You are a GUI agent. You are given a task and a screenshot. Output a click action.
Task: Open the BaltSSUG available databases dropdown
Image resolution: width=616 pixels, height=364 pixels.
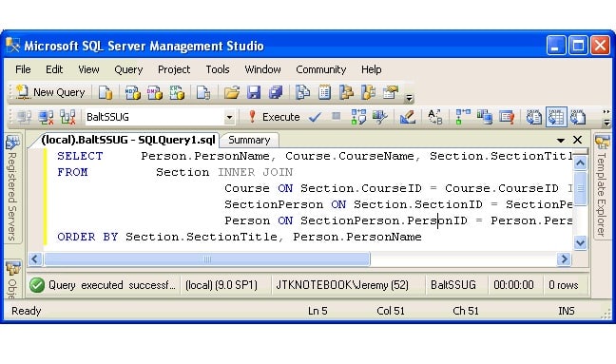(229, 117)
